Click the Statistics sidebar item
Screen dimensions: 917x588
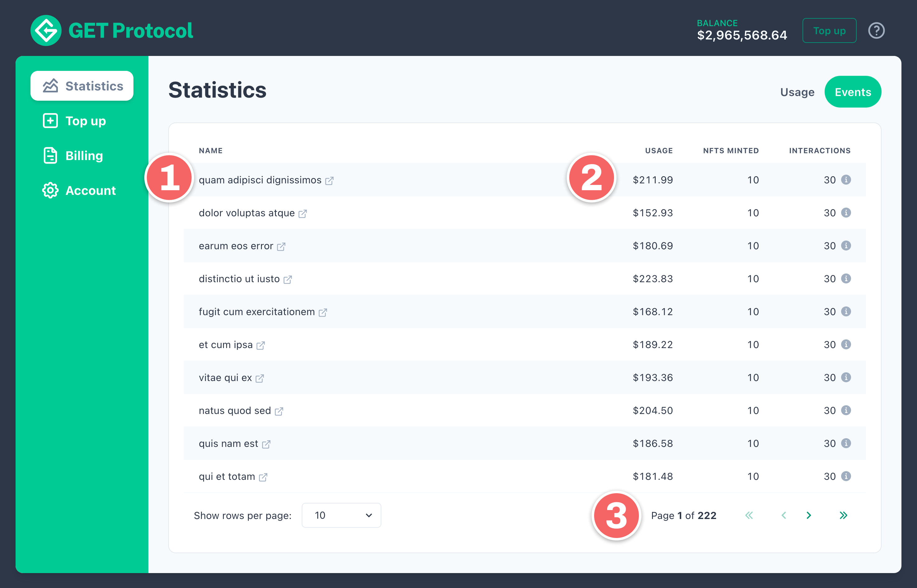[82, 86]
